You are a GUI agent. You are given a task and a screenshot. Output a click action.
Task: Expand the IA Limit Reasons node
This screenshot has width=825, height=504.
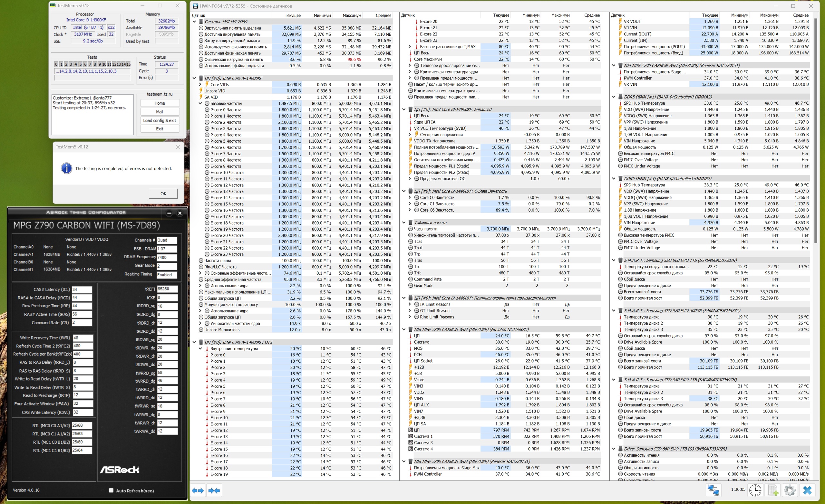pos(410,304)
